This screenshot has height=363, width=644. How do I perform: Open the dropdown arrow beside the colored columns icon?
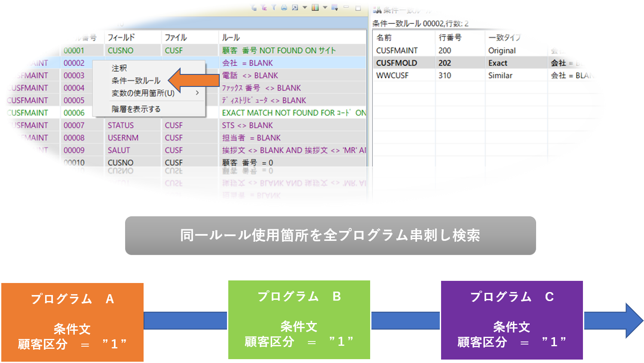click(x=325, y=7)
